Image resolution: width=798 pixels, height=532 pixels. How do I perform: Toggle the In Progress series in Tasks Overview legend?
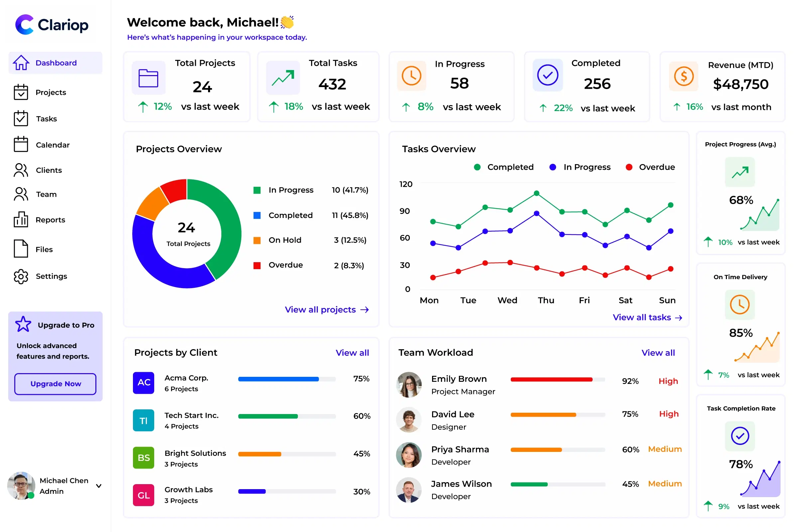coord(580,167)
